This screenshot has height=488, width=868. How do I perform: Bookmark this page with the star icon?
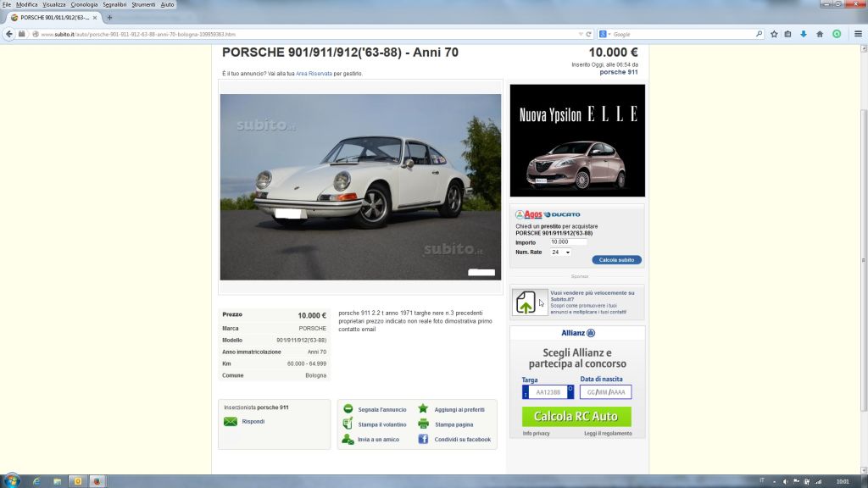tap(774, 34)
